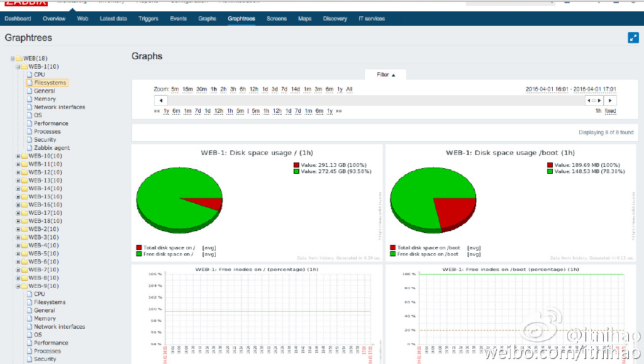Viewport: 644px width, 364px height.
Task: Expand the WEB-2(10) node
Action: tap(18, 229)
